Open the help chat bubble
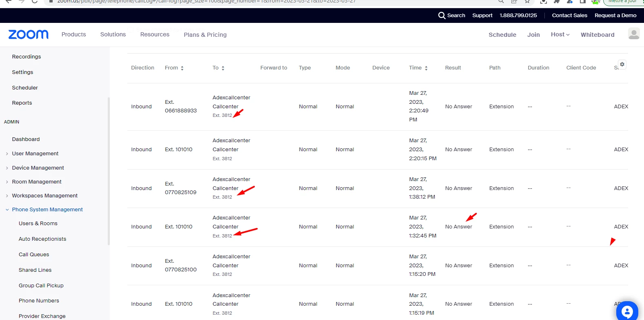The height and width of the screenshot is (320, 644). point(627,311)
